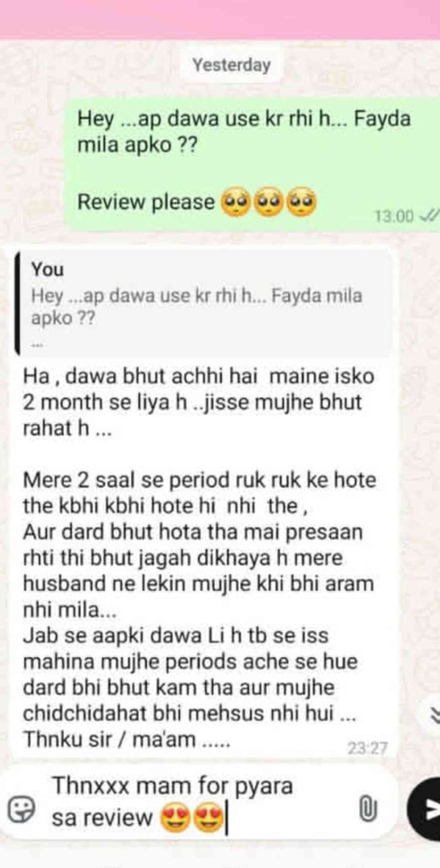Image resolution: width=440 pixels, height=868 pixels.
Task: Tap the first pleading-face emoji
Action: click(235, 202)
